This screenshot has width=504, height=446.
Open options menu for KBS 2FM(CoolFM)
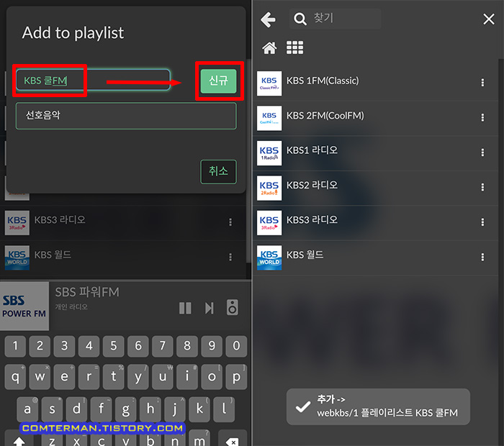[482, 117]
